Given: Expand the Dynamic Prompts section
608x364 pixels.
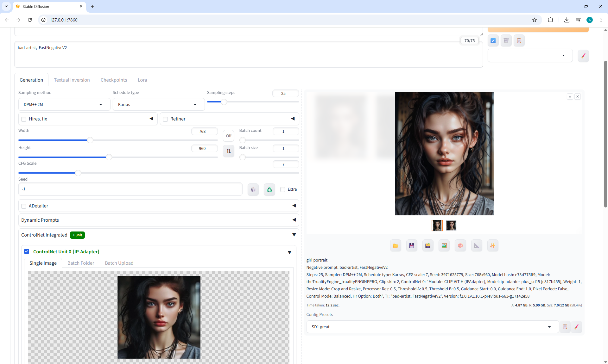Looking at the screenshot, I should click(158, 220).
